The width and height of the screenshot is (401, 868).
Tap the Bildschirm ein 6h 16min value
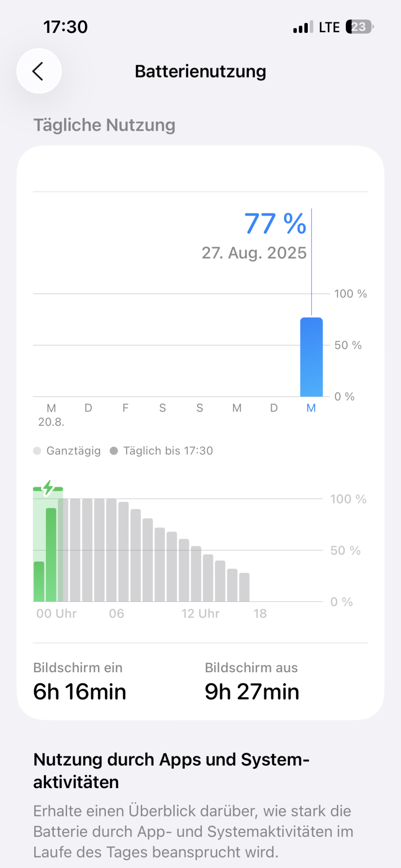(80, 691)
